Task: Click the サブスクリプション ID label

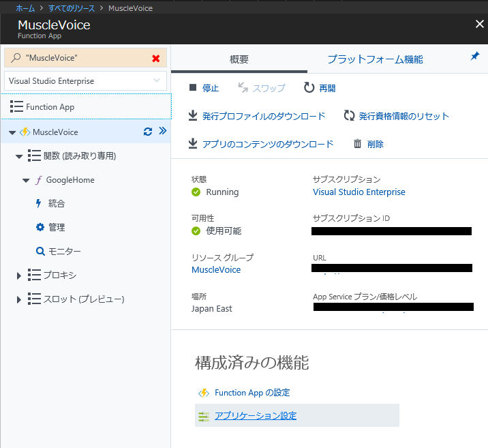Action: pyautogui.click(x=351, y=218)
